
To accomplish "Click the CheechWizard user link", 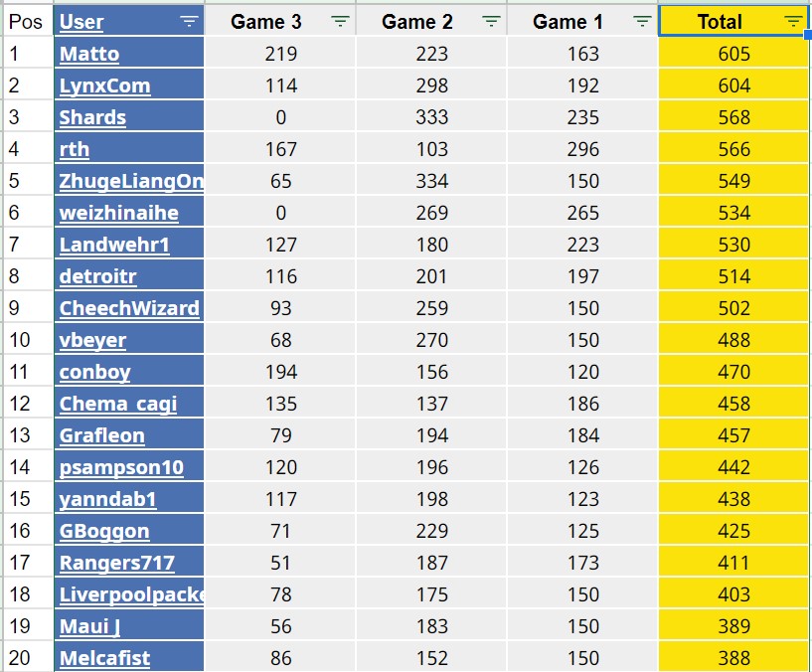I will pos(129,308).
